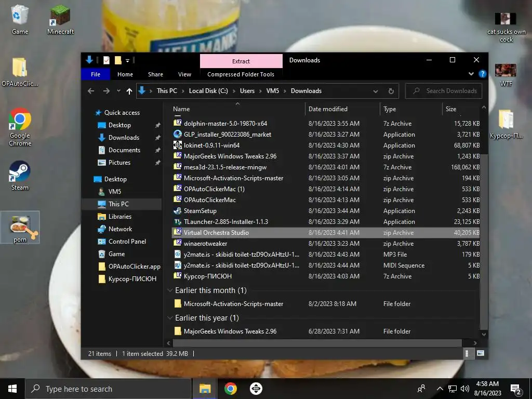Select the skibidi toilet MP3 file

326,255
